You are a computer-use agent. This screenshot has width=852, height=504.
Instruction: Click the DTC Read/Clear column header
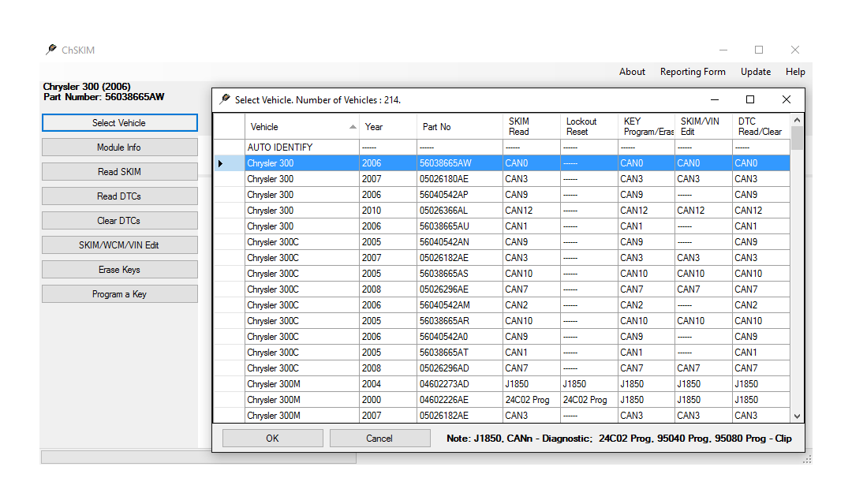click(x=760, y=126)
